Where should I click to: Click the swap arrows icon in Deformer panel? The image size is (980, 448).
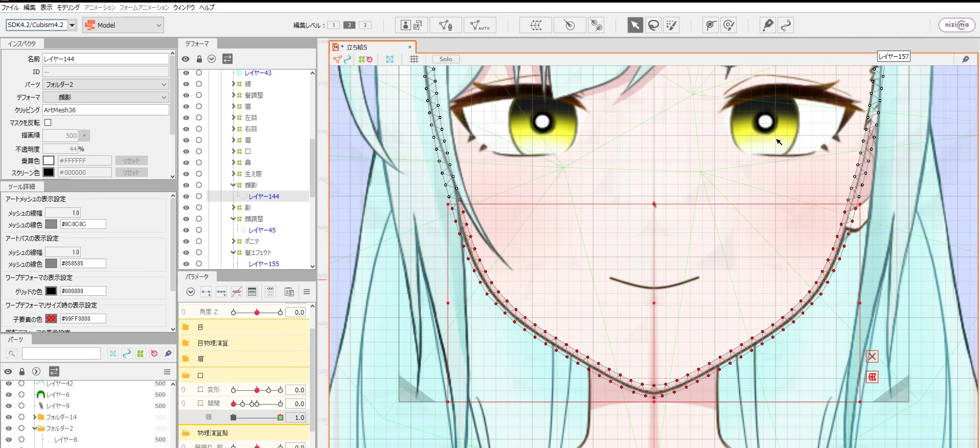coord(227,59)
